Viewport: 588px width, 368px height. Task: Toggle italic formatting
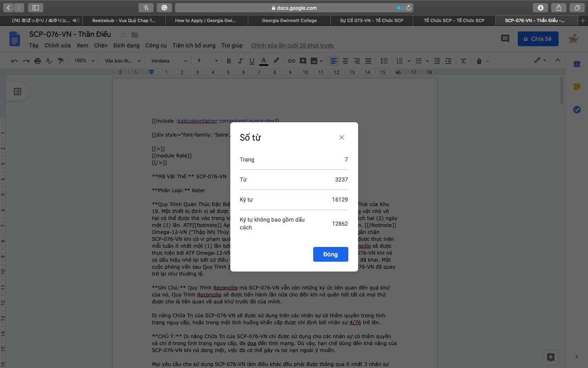tap(240, 61)
